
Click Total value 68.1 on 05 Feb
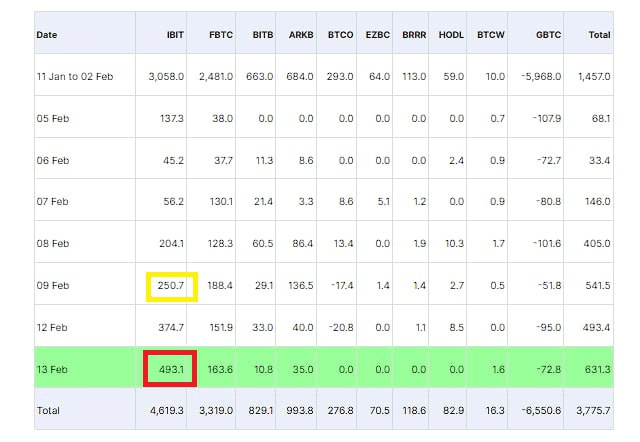point(601,118)
